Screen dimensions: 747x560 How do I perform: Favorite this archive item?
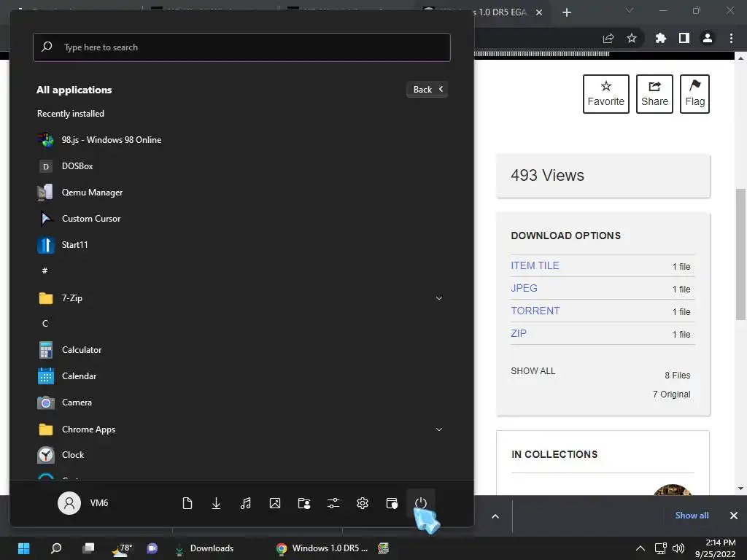point(606,94)
